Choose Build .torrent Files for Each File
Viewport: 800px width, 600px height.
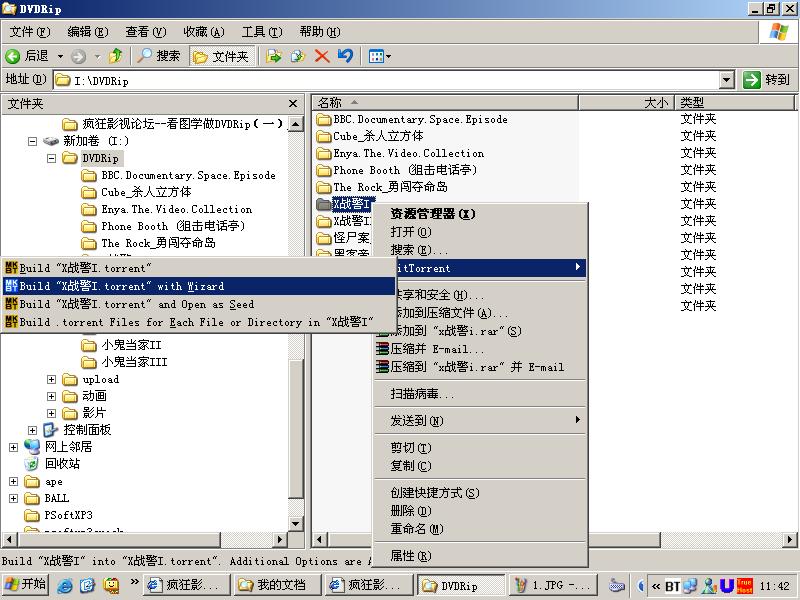coord(199,322)
